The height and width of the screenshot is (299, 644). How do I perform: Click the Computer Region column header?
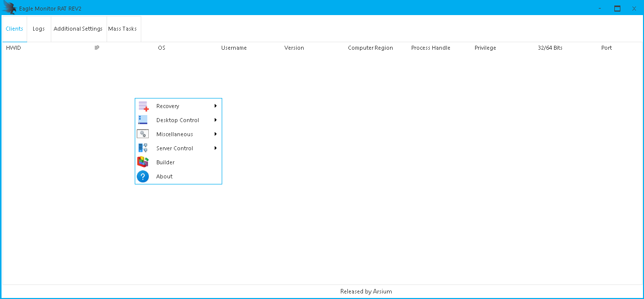[x=370, y=48]
